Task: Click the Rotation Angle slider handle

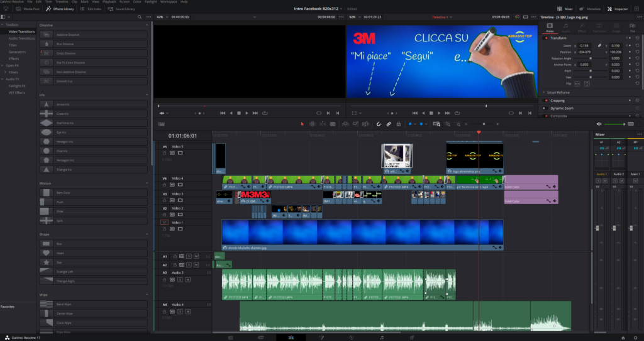Action: point(591,58)
